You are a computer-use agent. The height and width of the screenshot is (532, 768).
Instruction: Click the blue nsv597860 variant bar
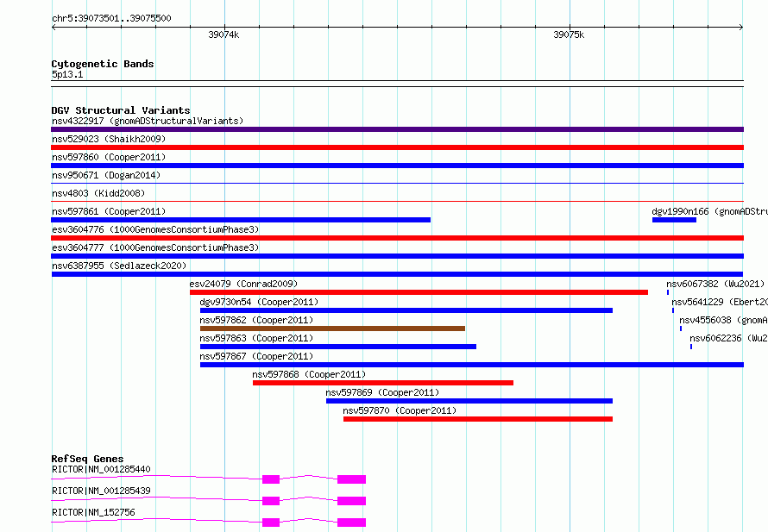(x=397, y=166)
